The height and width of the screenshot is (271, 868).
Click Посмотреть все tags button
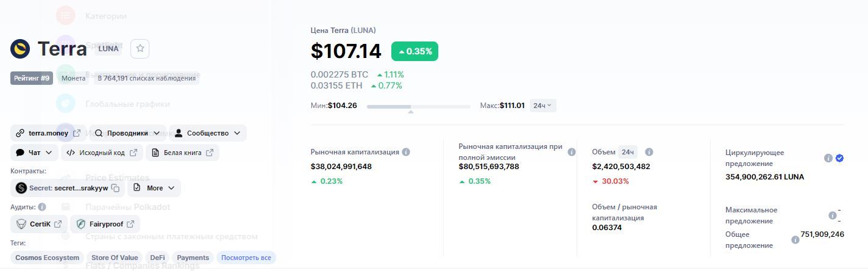246,258
